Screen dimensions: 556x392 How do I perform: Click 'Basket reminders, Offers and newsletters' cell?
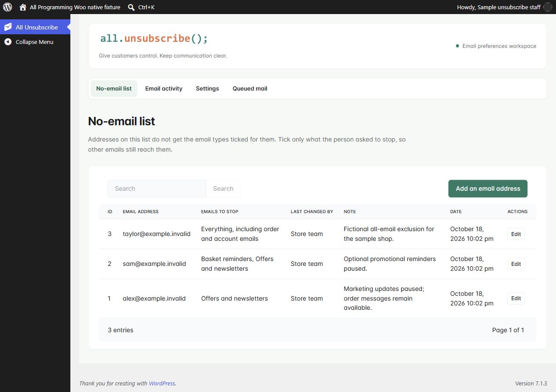pyautogui.click(x=238, y=264)
